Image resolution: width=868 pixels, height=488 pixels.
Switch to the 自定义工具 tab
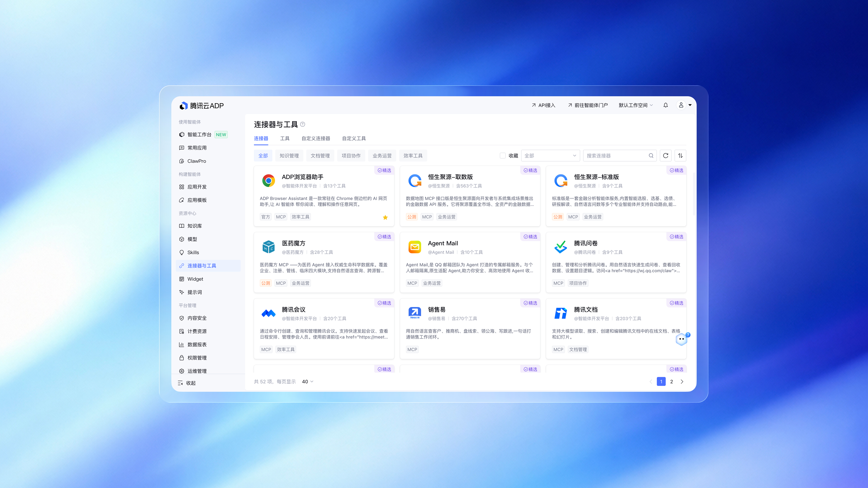354,138
